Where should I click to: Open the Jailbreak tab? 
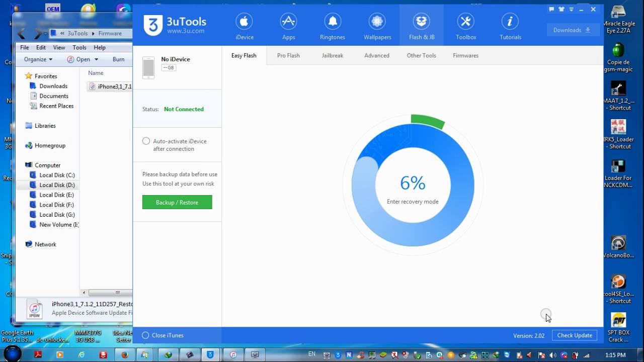(333, 56)
